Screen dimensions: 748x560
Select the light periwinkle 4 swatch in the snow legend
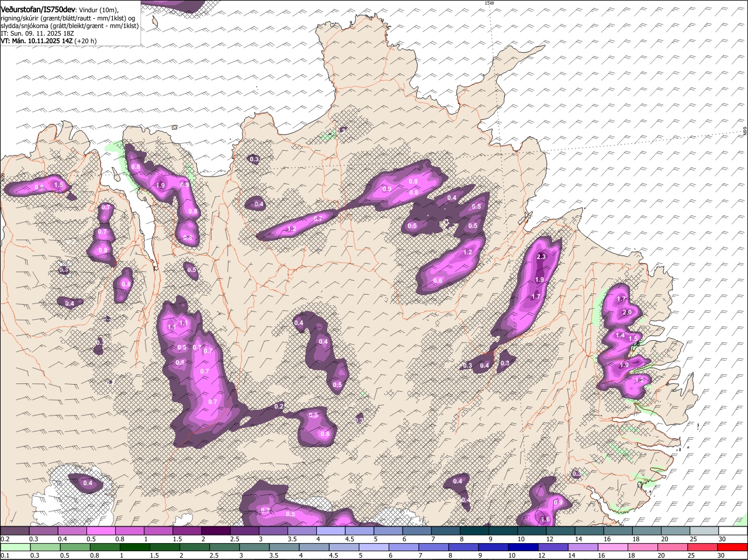[330, 531]
